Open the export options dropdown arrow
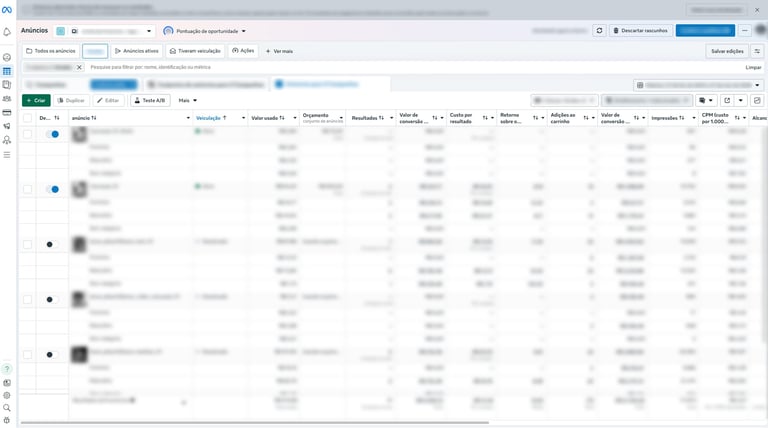The height and width of the screenshot is (428, 768). [x=741, y=100]
